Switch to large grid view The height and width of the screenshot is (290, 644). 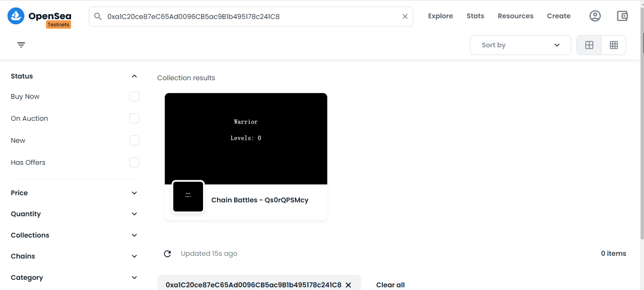(x=589, y=45)
